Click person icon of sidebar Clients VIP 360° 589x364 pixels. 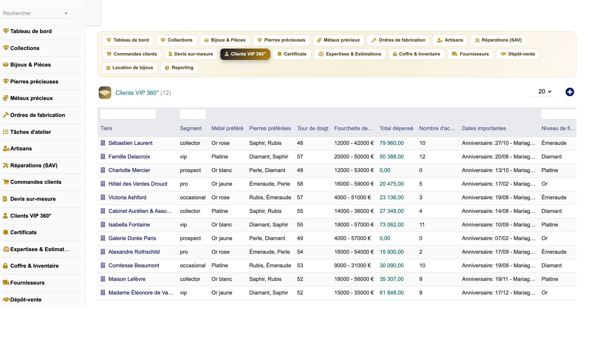click(5, 216)
